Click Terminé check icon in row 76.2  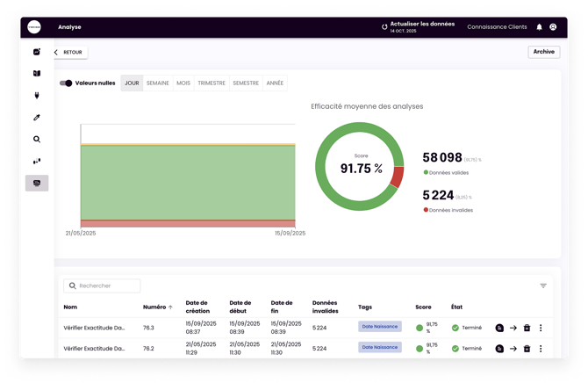click(455, 349)
